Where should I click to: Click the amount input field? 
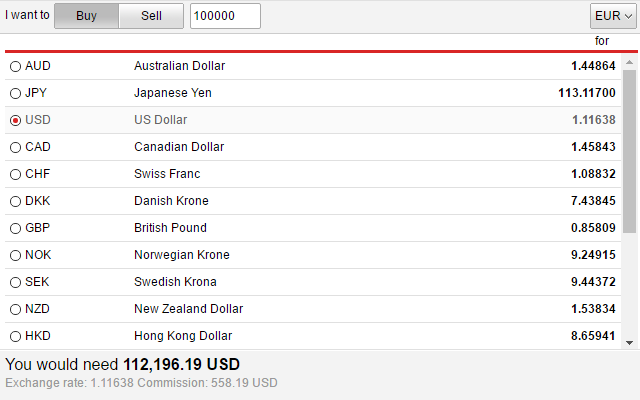pyautogui.click(x=225, y=16)
